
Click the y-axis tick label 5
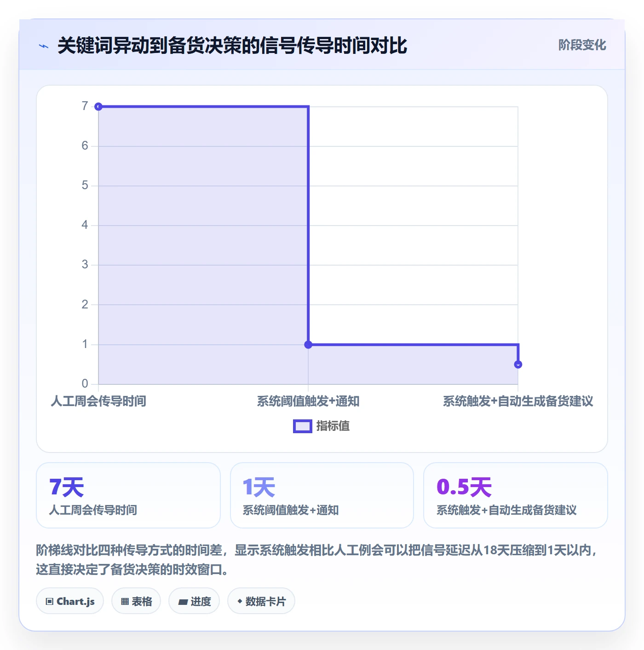(85, 186)
